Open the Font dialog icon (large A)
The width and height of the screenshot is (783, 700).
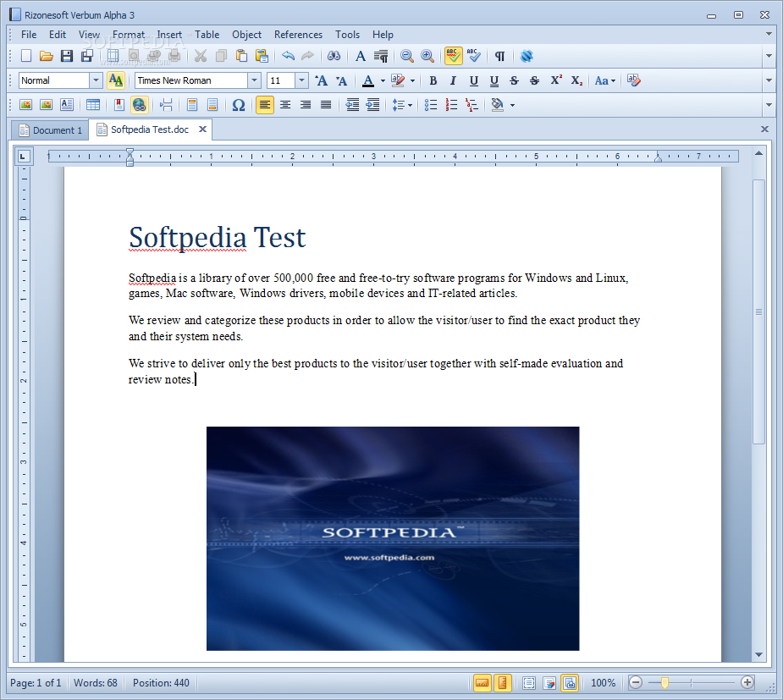(x=361, y=56)
